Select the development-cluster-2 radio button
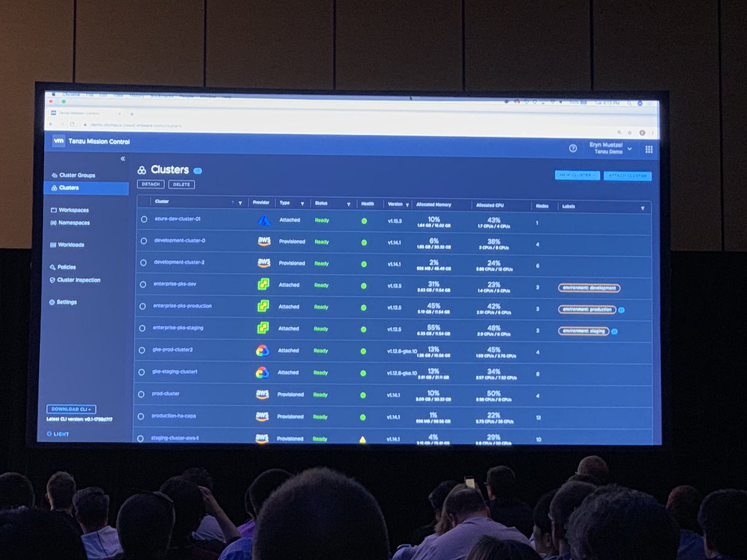The height and width of the screenshot is (560, 747). click(x=144, y=263)
